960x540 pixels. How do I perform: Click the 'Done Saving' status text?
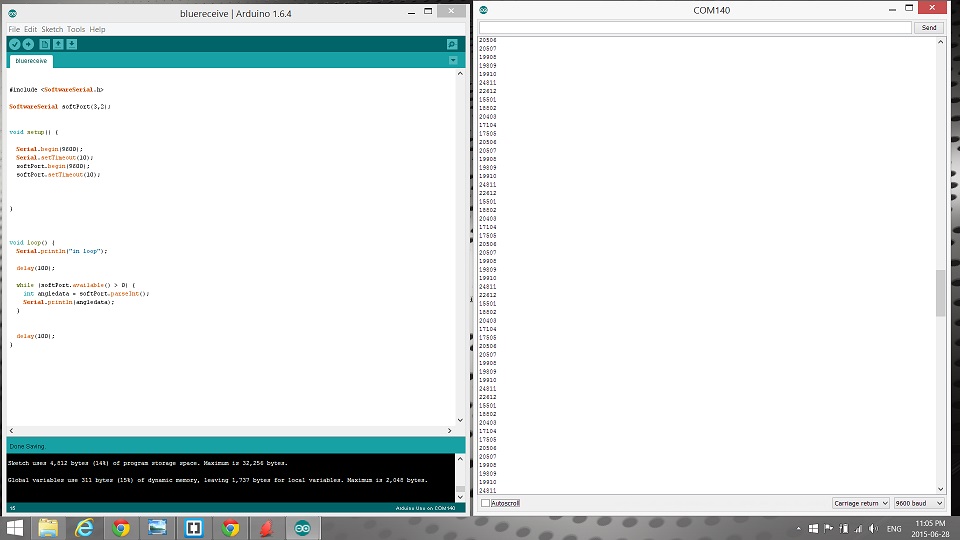[x=27, y=446]
